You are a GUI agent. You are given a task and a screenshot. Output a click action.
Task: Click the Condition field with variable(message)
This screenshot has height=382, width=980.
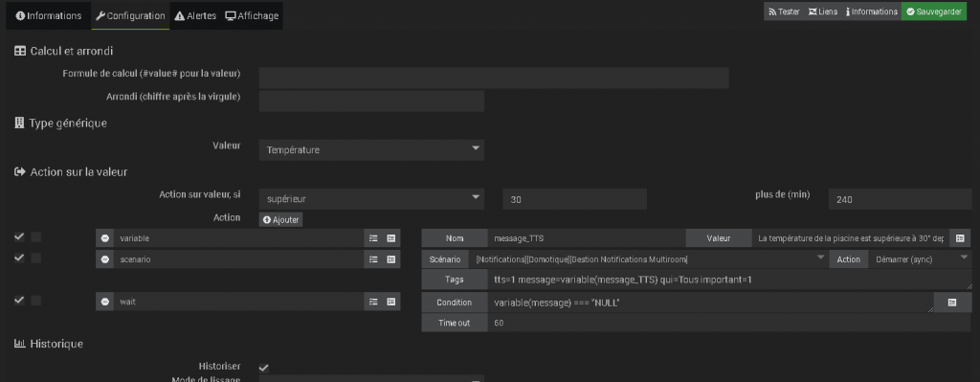click(x=711, y=303)
